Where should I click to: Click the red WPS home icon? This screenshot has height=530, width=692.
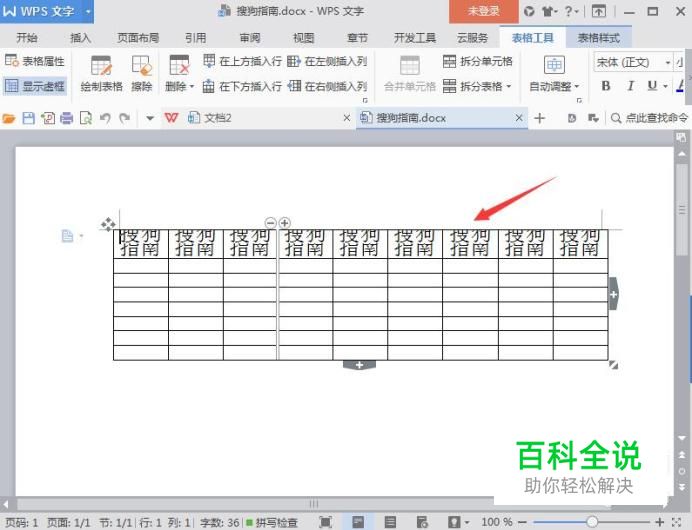[x=171, y=118]
